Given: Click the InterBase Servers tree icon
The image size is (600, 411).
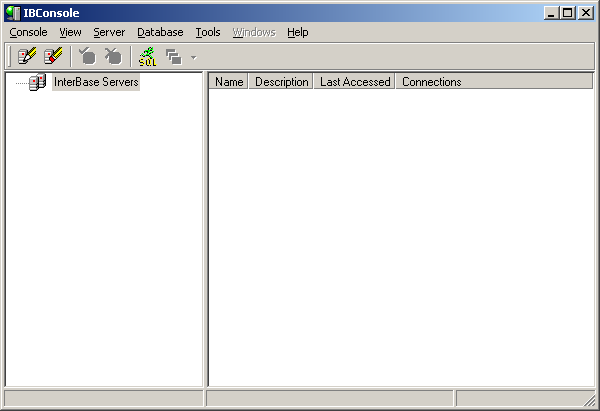Looking at the screenshot, I should point(38,82).
